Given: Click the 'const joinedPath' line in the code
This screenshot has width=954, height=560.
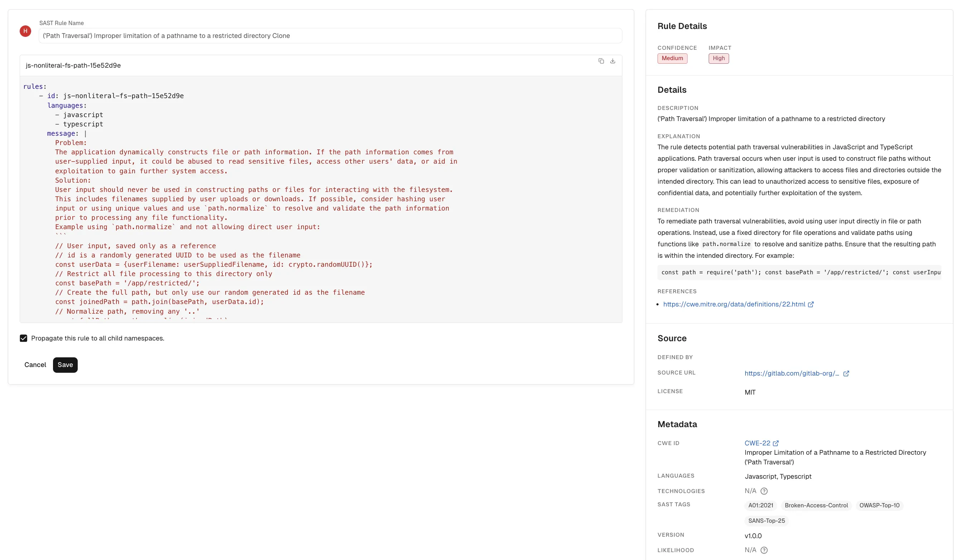Looking at the screenshot, I should tap(159, 302).
